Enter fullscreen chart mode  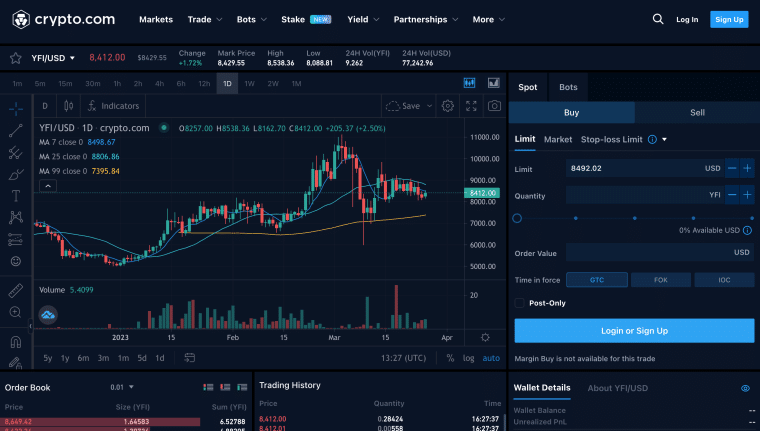pos(471,105)
